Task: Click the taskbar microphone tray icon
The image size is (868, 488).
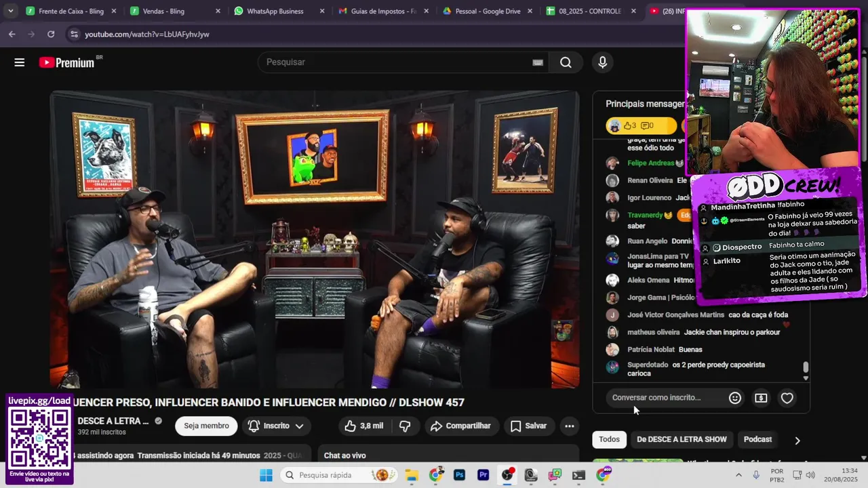Action: click(x=756, y=475)
